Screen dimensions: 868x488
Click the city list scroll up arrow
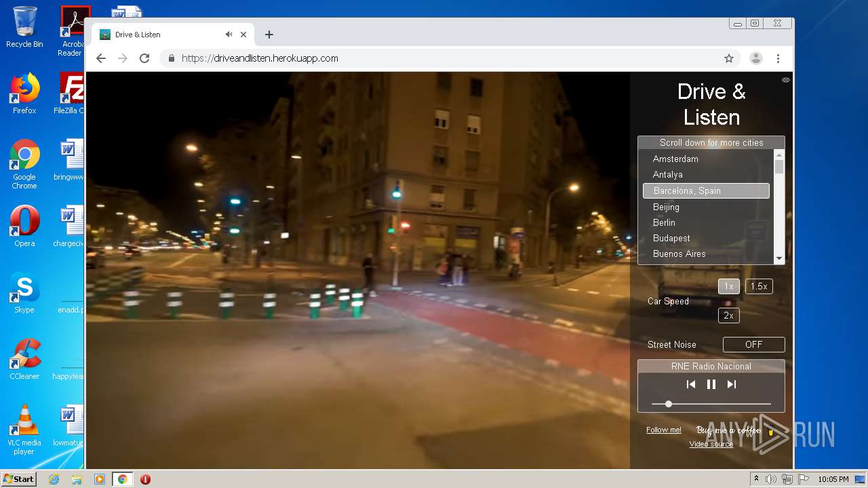779,154
